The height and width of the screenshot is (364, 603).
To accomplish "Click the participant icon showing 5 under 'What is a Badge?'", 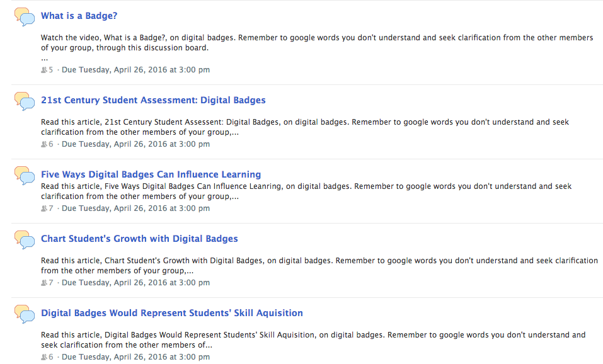I will click(43, 69).
